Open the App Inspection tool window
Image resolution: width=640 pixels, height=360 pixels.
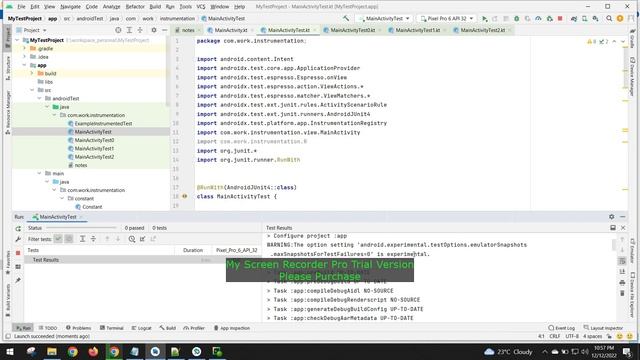[231, 328]
